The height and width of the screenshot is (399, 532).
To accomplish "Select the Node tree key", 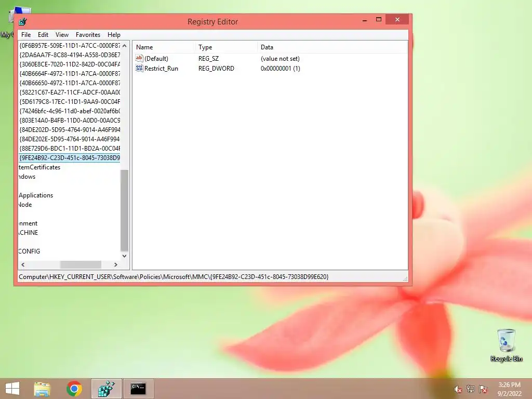I will (25, 205).
